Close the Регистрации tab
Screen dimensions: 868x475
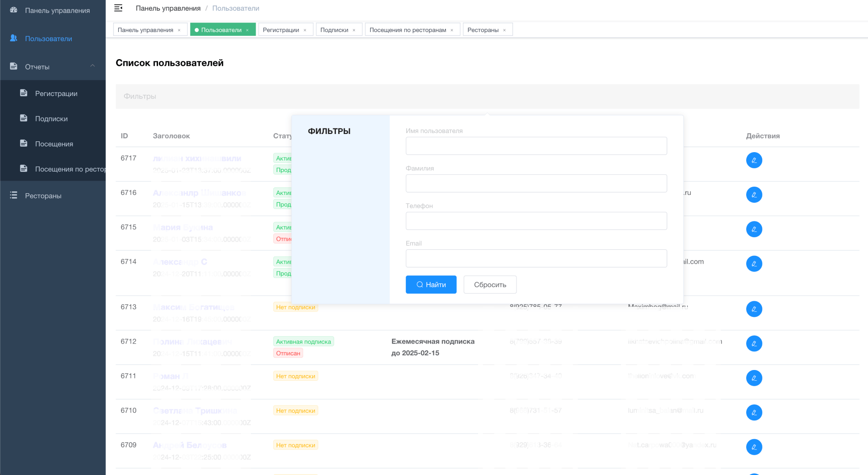pos(305,30)
